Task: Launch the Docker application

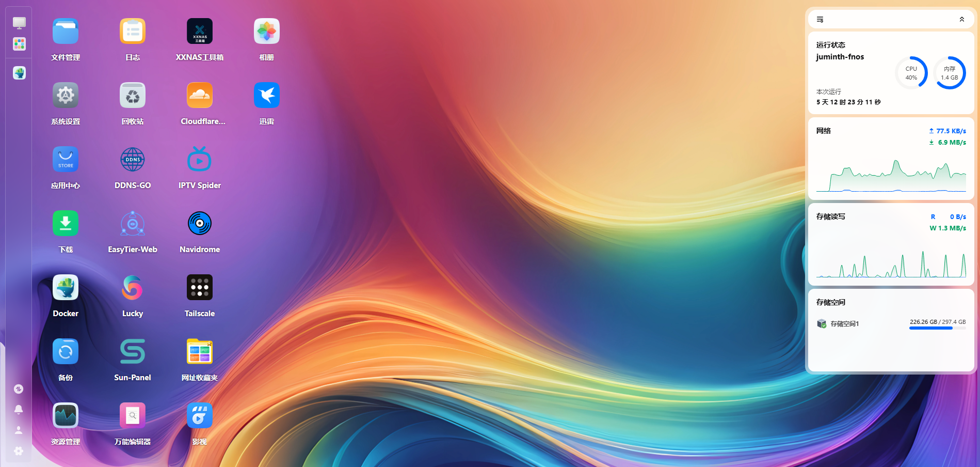Action: point(65,287)
